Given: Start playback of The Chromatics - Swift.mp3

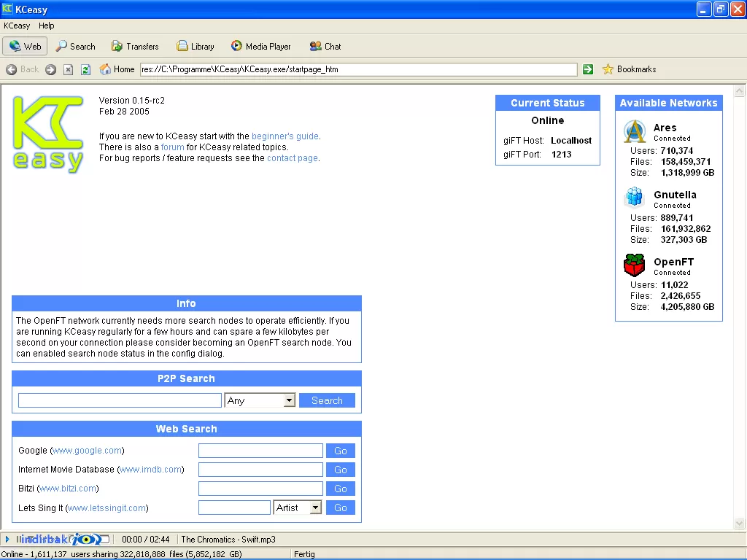Looking at the screenshot, I should coord(7,539).
